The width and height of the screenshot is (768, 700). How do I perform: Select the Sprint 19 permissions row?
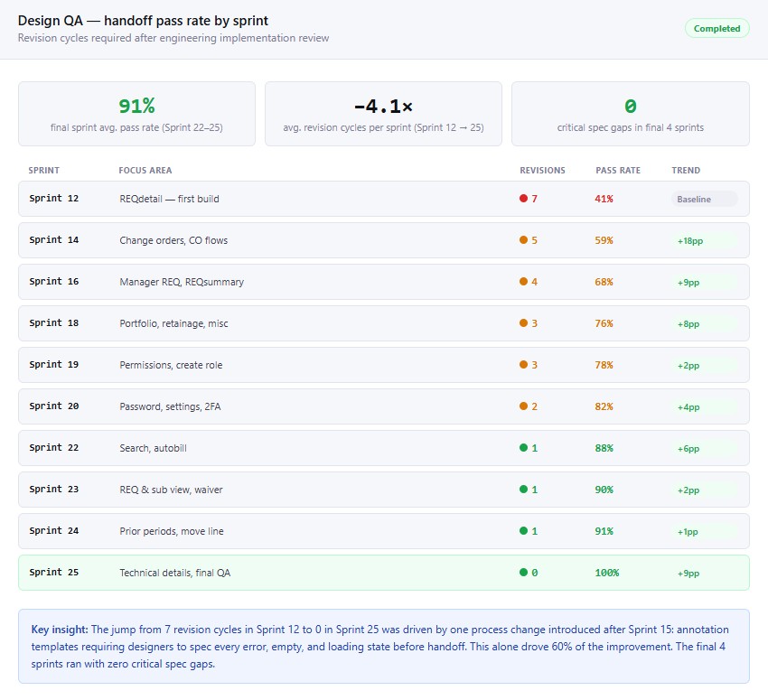(384, 365)
